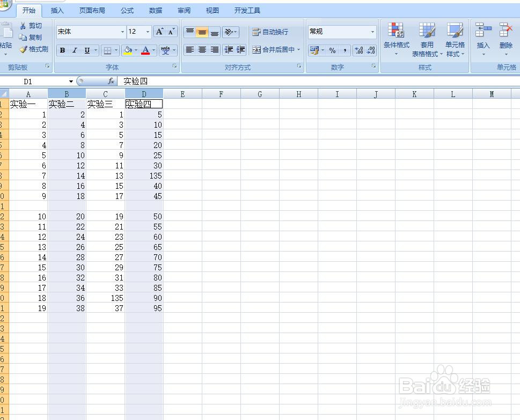Expand font color dropdown arrow
Screen dimensions: 520x420
coord(153,50)
